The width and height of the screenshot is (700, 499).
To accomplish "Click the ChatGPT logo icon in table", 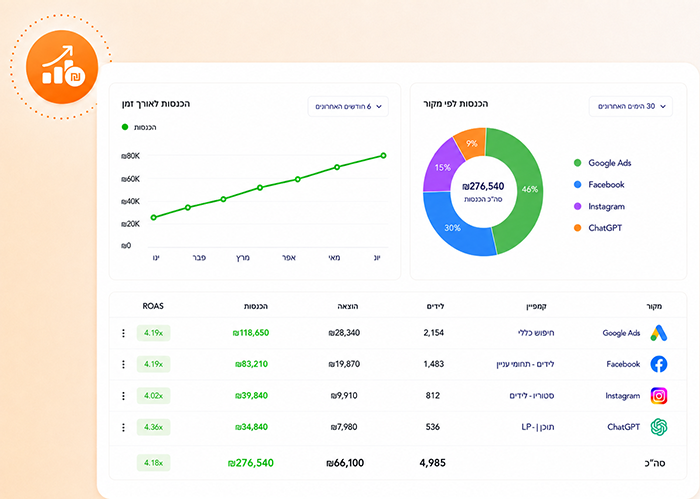I will click(658, 427).
